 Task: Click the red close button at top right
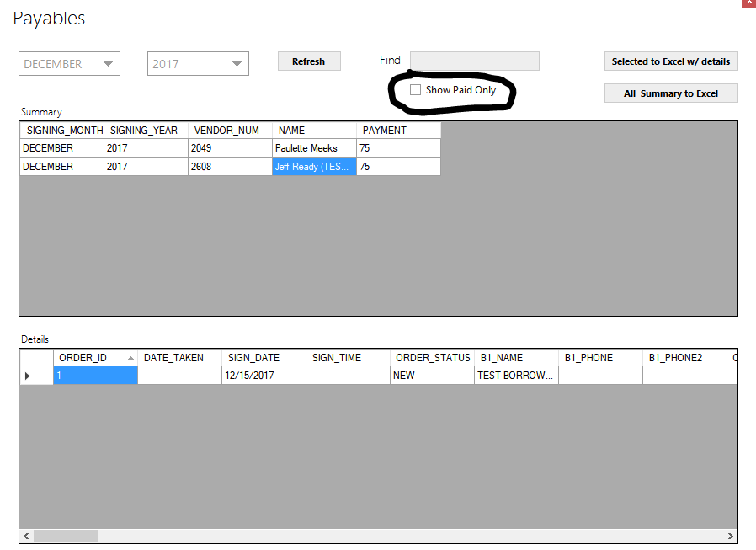(x=748, y=3)
